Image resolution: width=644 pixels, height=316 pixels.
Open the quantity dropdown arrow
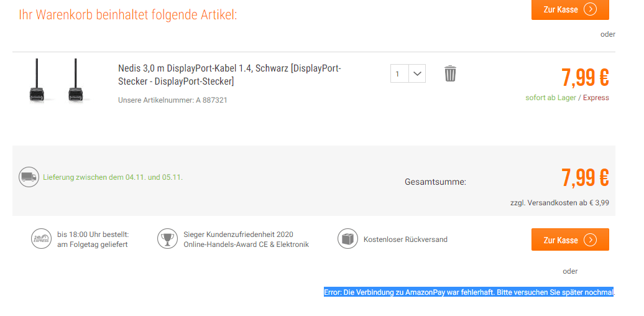tap(417, 73)
